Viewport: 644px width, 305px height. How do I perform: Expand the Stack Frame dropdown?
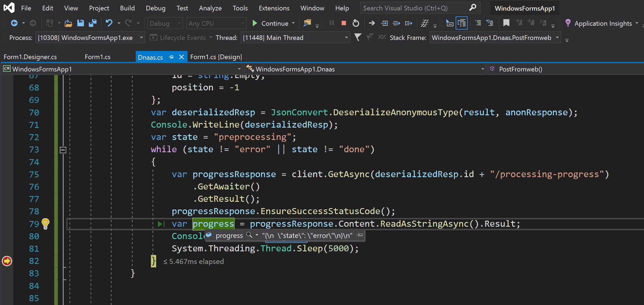click(x=557, y=38)
